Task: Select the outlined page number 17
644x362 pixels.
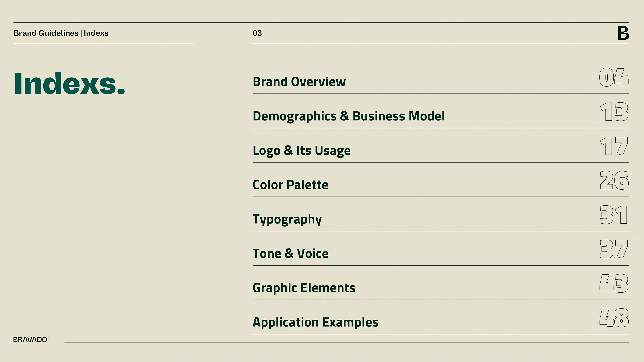Action: click(x=614, y=146)
